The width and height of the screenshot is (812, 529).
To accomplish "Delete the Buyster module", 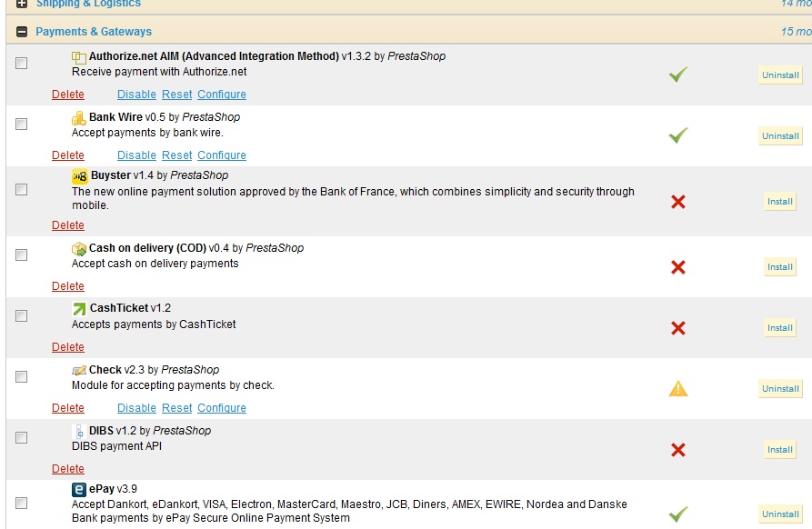I will click(x=68, y=225).
